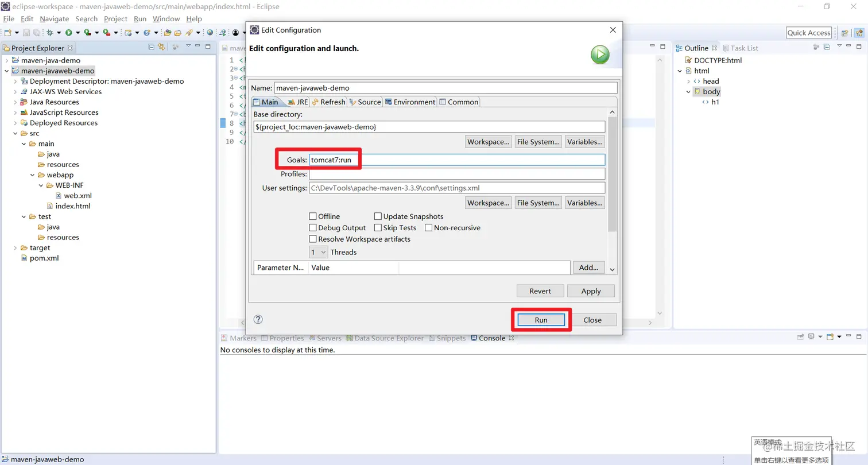The image size is (868, 465).
Task: Tick the Non-recursive checkbox
Action: 429,228
